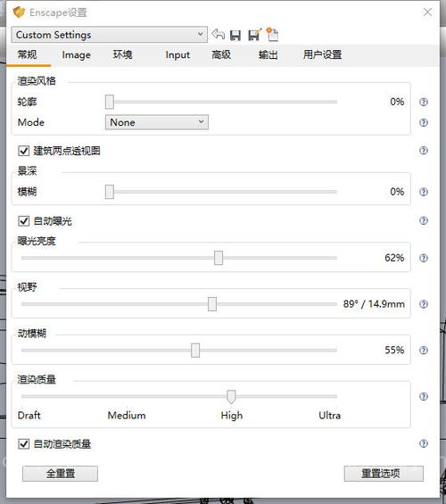Click the 55% motion blur value
Screen dimensions: 446x504
394,350
